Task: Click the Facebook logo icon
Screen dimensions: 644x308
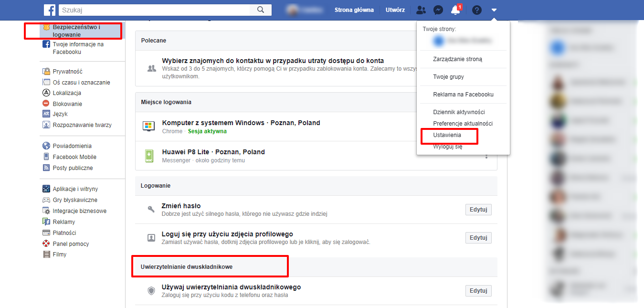Action: (50, 10)
